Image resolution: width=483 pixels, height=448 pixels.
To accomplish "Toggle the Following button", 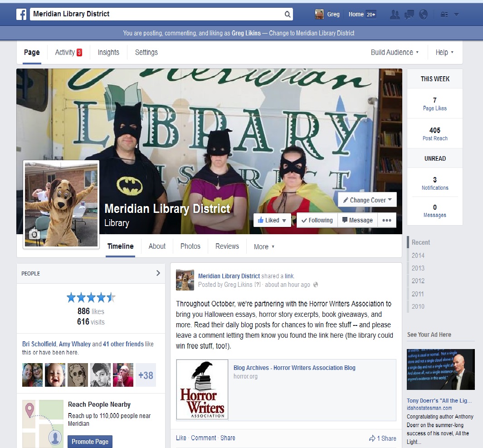I will click(317, 220).
